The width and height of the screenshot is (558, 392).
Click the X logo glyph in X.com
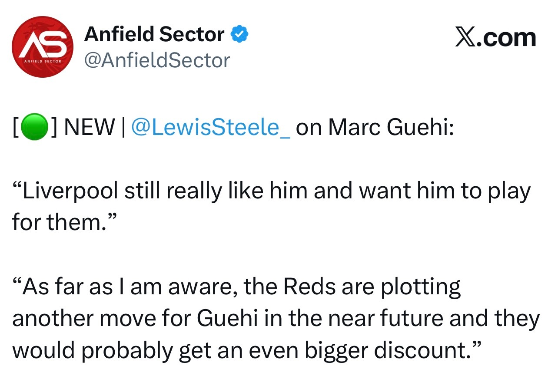[465, 38]
